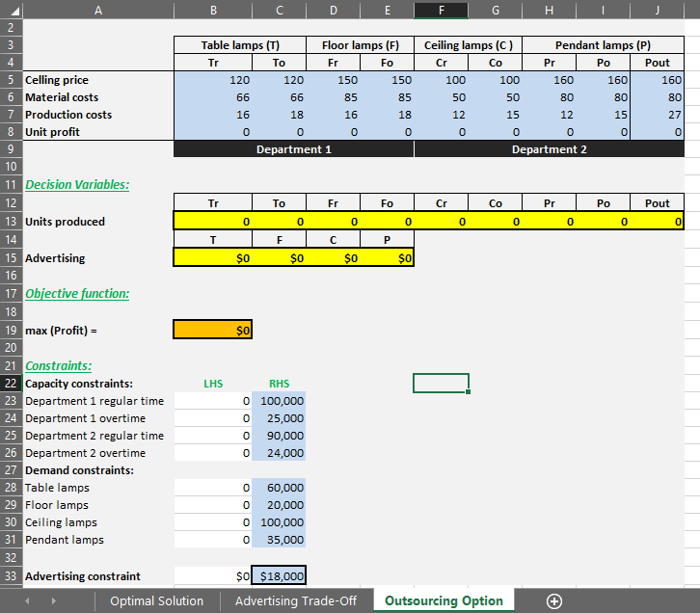Click the Demand constraints label
Viewport: 700px width, 613px height.
tap(79, 470)
